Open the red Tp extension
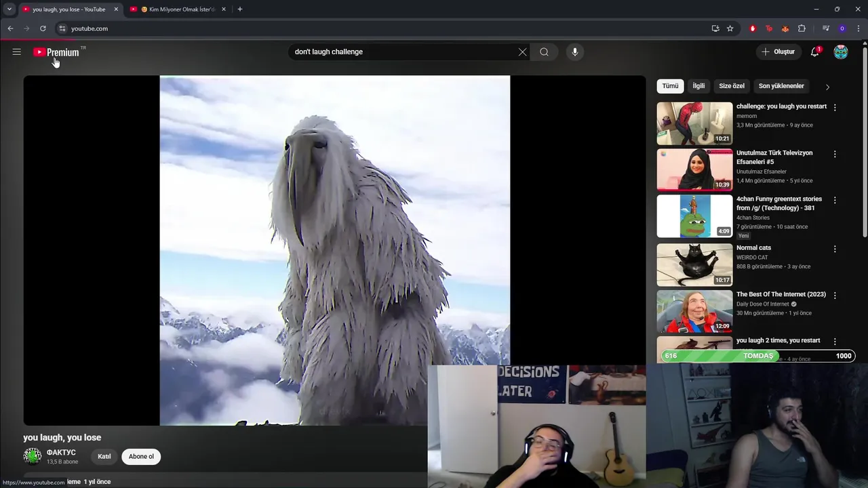This screenshot has height=488, width=868. click(768, 28)
